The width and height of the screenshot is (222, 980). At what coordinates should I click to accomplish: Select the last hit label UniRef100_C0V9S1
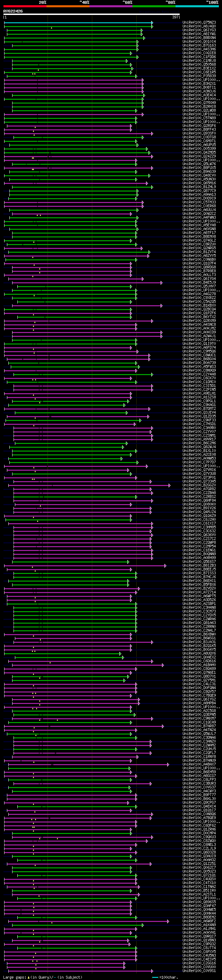(x=199, y=971)
